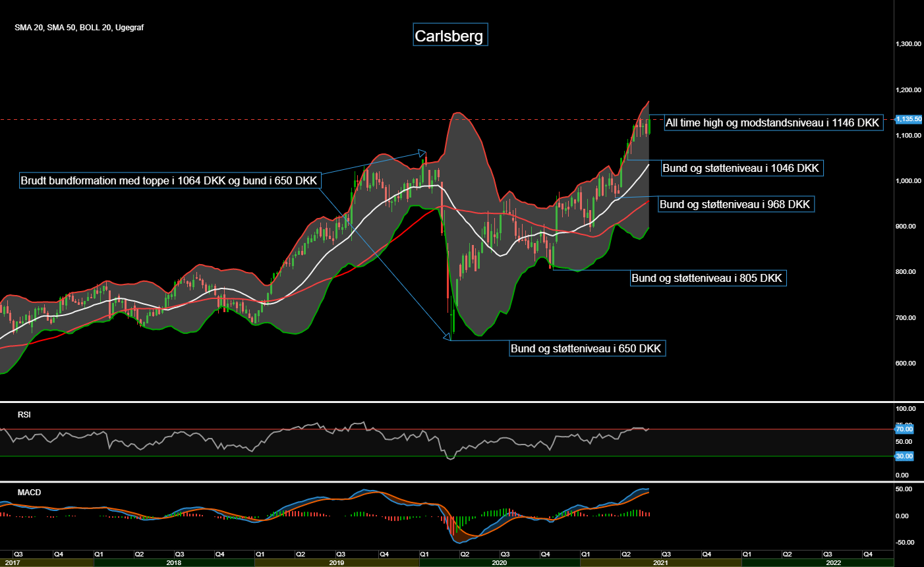Click the 1,200.00 price axis label
The width and height of the screenshot is (924, 567).
(x=908, y=90)
